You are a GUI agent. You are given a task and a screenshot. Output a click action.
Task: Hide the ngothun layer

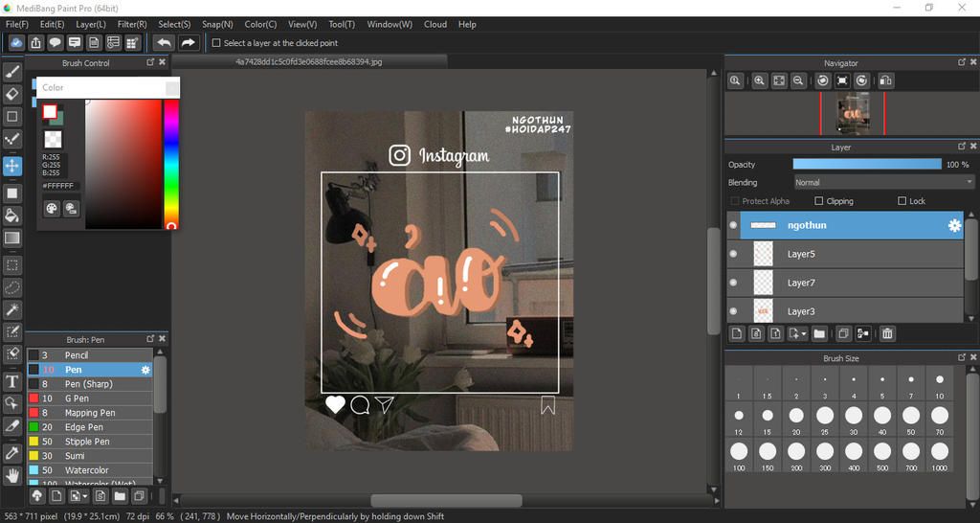733,225
